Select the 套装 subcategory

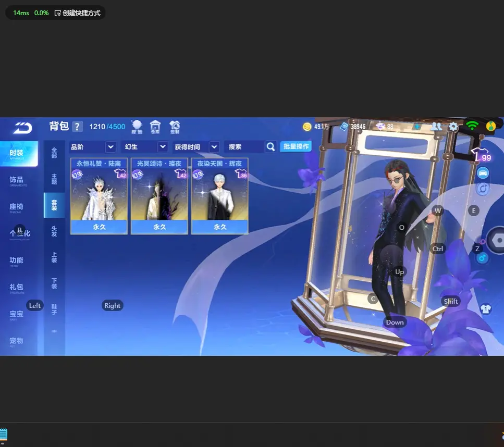coord(54,205)
